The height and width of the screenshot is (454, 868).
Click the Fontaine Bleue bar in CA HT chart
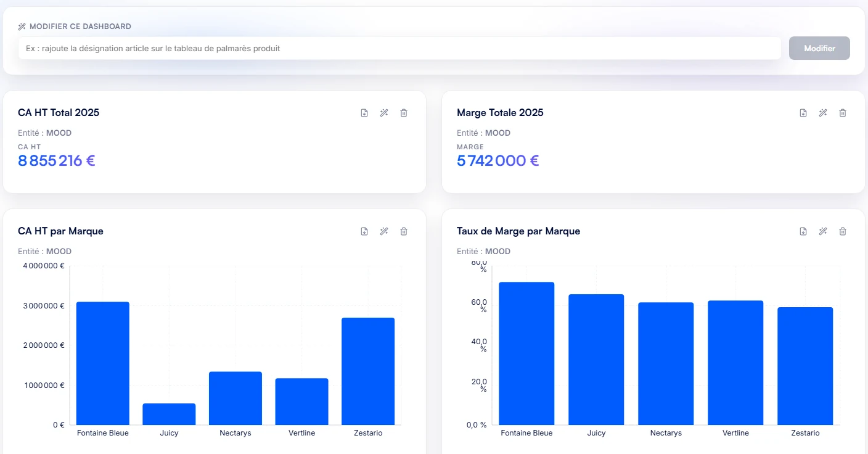pos(103,363)
